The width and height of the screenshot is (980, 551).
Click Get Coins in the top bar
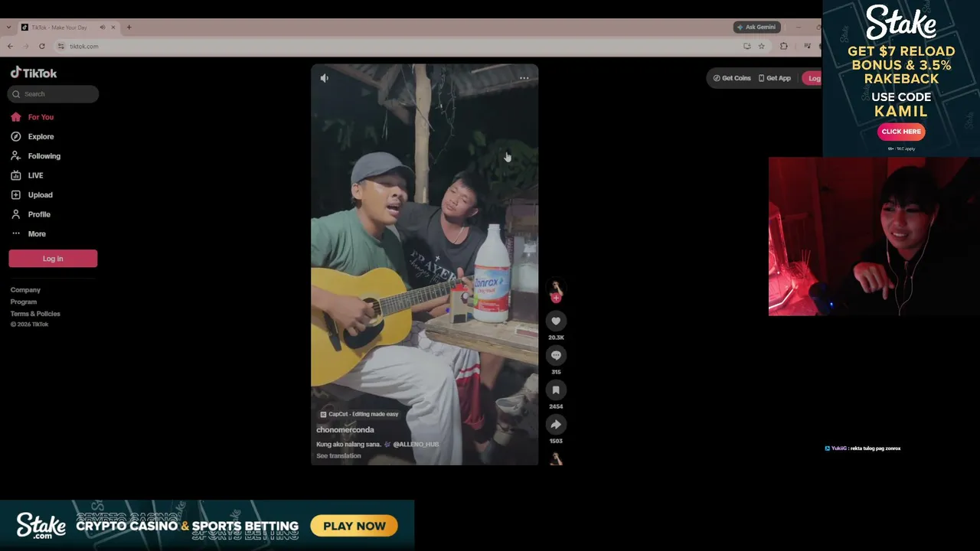click(x=732, y=78)
